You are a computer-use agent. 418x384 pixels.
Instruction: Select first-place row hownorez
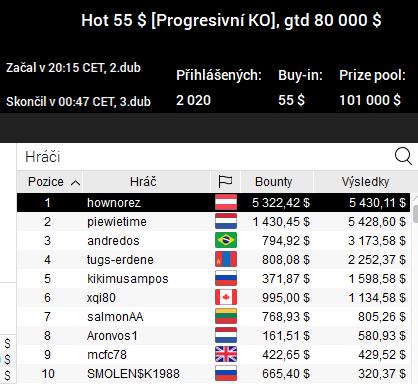pos(213,202)
